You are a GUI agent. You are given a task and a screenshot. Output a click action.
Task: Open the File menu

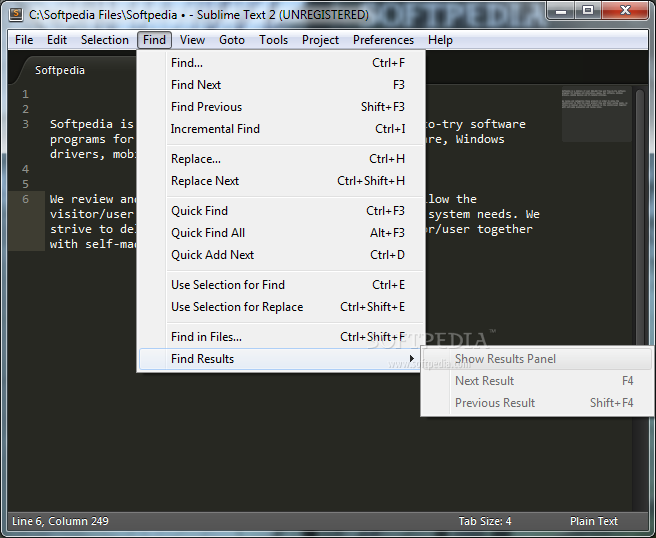[x=24, y=40]
